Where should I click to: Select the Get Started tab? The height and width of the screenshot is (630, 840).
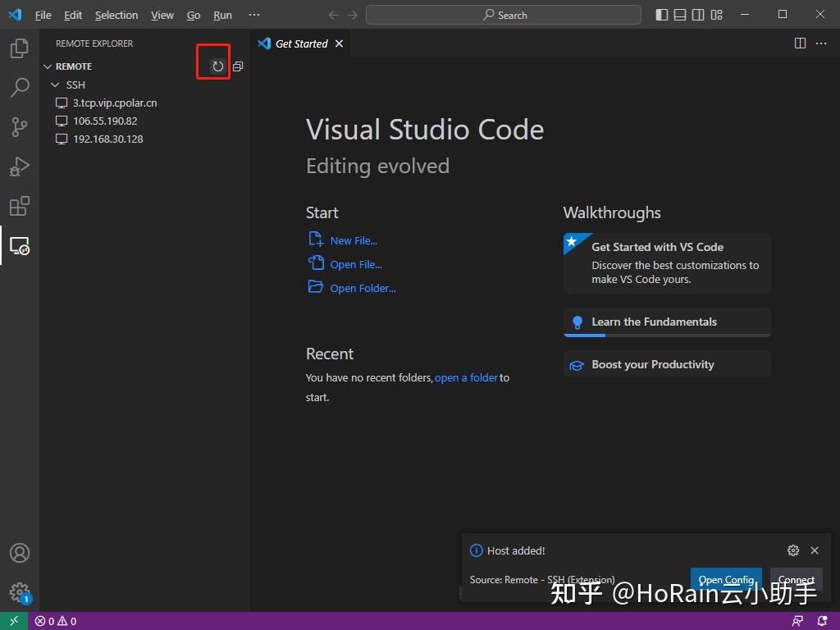pos(300,43)
